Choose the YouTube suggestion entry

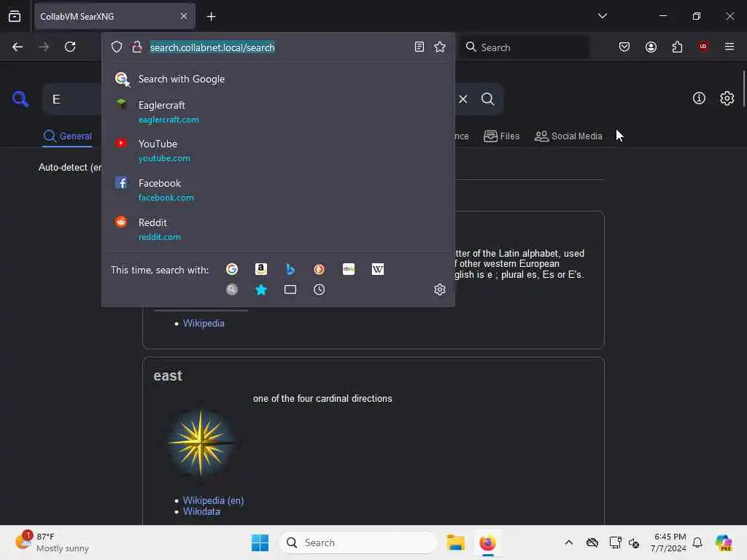tap(278, 150)
